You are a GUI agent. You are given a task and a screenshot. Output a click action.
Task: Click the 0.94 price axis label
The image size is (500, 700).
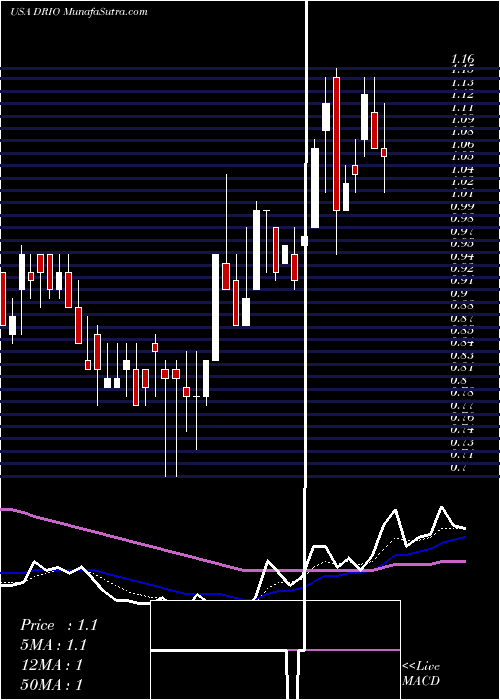[x=462, y=256]
